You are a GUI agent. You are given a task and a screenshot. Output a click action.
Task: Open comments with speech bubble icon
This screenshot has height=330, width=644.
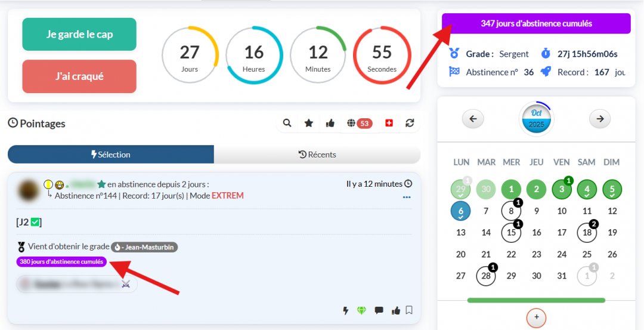pyautogui.click(x=379, y=310)
